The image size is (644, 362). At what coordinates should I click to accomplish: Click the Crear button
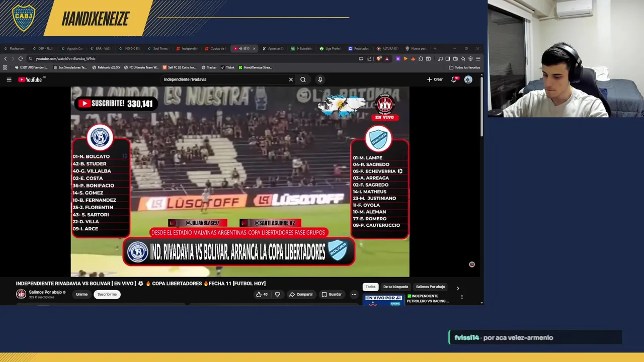pyautogui.click(x=435, y=79)
